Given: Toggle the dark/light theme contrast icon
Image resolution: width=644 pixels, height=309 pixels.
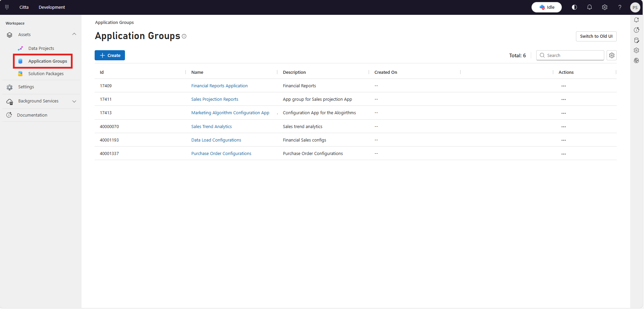Looking at the screenshot, I should (x=574, y=7).
